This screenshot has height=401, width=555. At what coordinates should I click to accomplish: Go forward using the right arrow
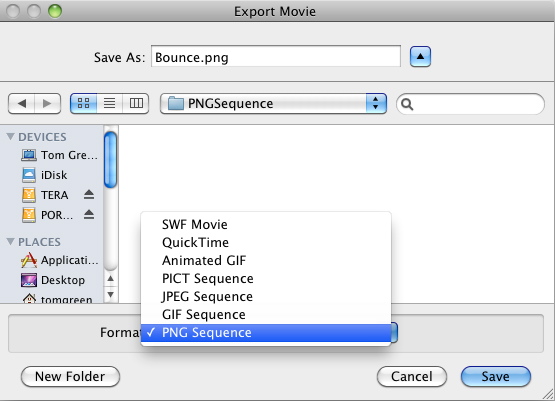(x=47, y=103)
